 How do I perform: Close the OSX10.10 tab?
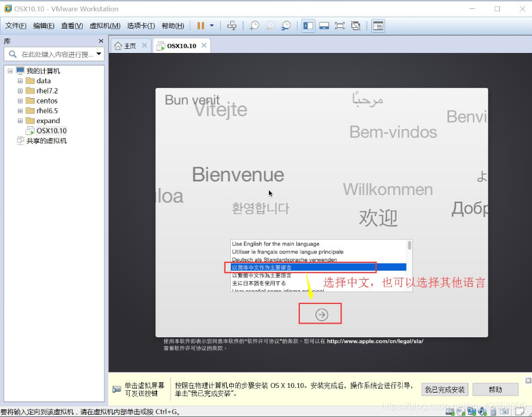204,45
